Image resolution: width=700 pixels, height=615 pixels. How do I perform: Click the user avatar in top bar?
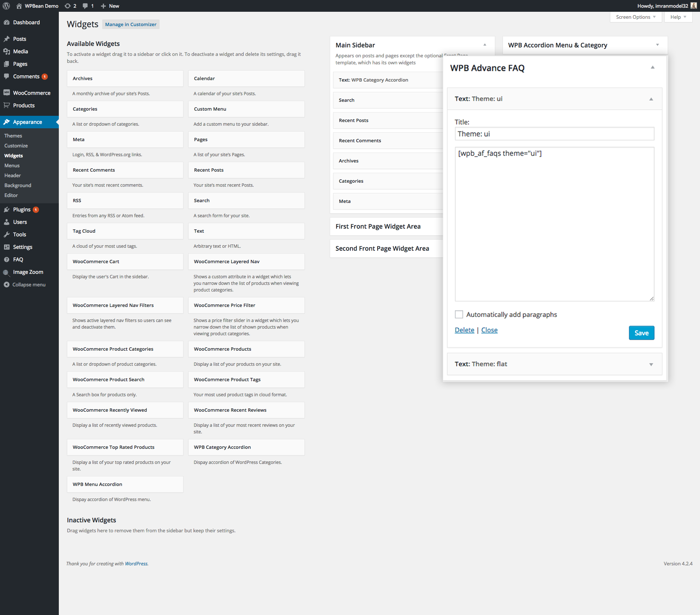coord(694,6)
